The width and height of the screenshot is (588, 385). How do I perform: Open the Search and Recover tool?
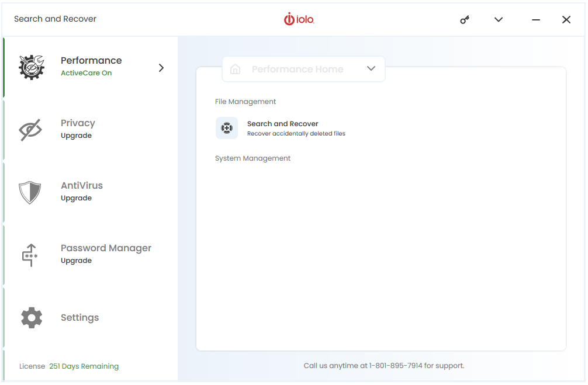(281, 128)
